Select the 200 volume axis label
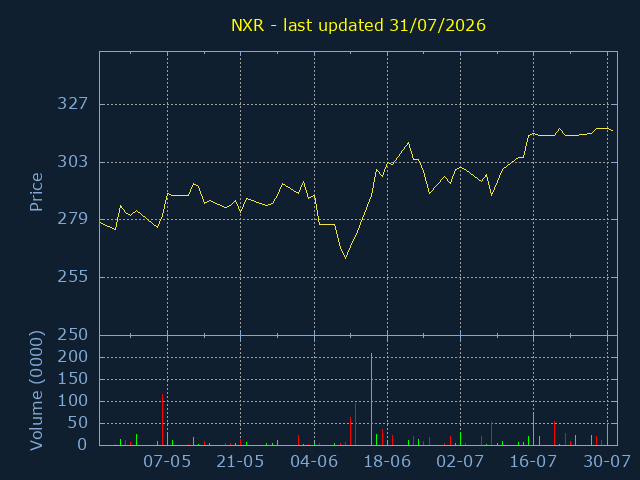This screenshot has height=480, width=640. [73, 357]
